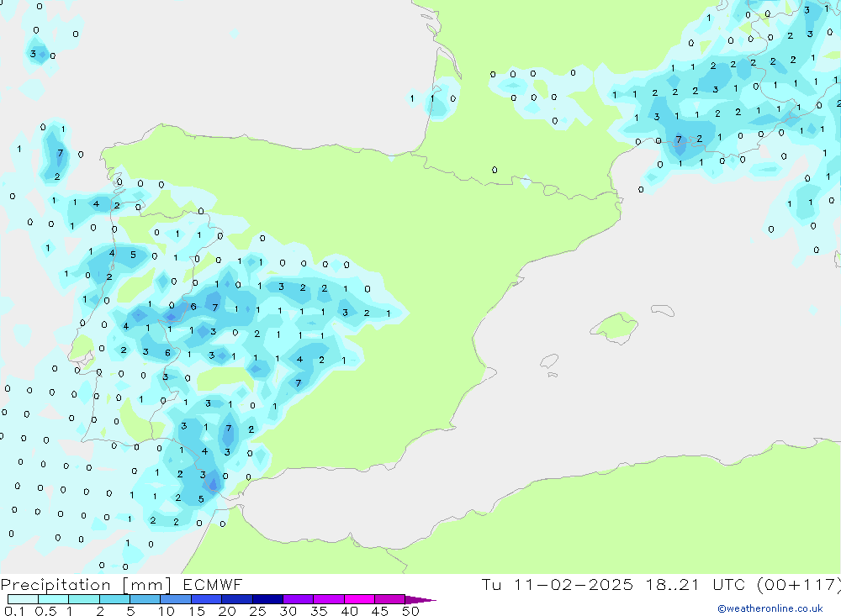The width and height of the screenshot is (841, 616).
Task: Click the '(00+117)' forecast offset text
Action: point(799,585)
